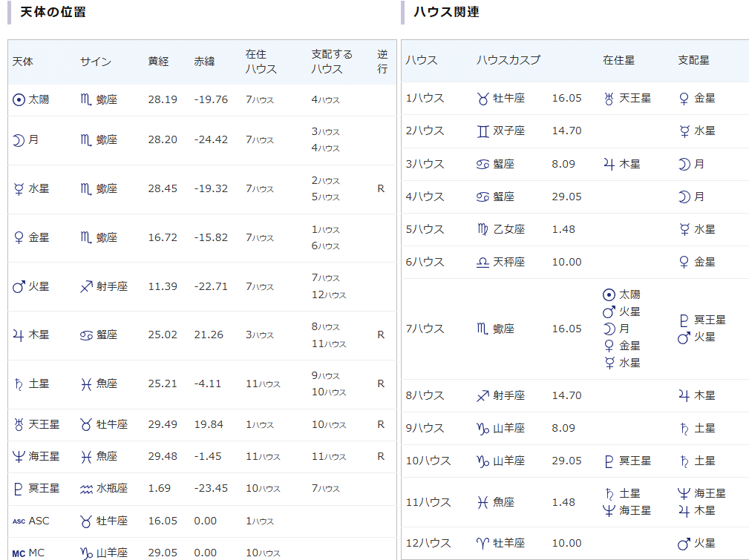This screenshot has height=560, width=749.
Task: Select the Libra glyph beside 天秤座
Action: 483,262
